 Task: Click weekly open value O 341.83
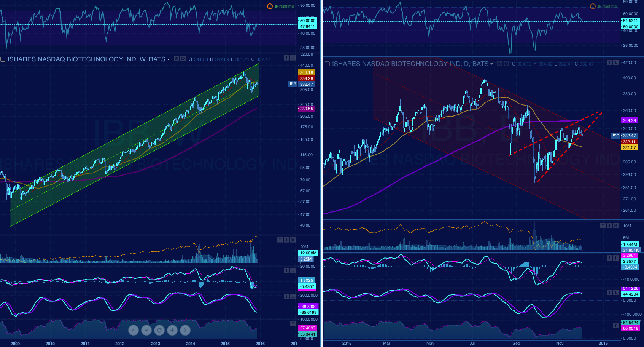point(198,59)
